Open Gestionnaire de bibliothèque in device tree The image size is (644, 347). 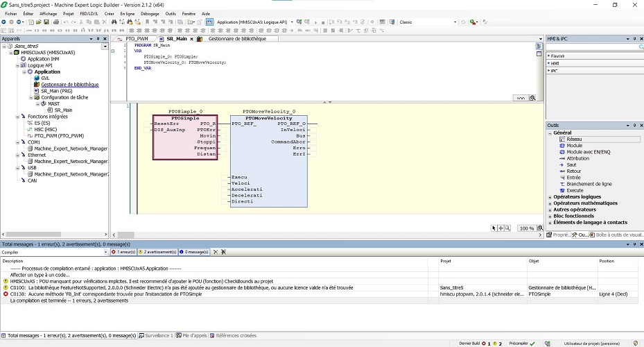tap(69, 85)
